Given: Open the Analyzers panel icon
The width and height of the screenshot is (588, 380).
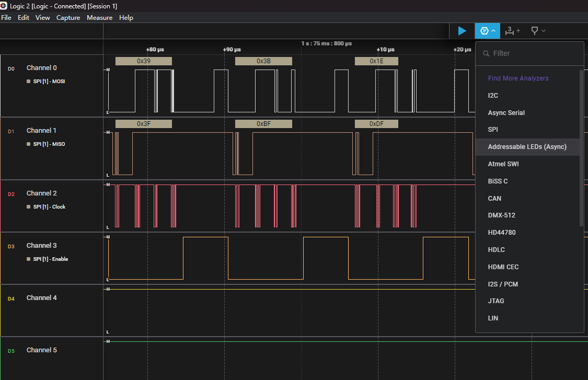Looking at the screenshot, I should tap(484, 31).
